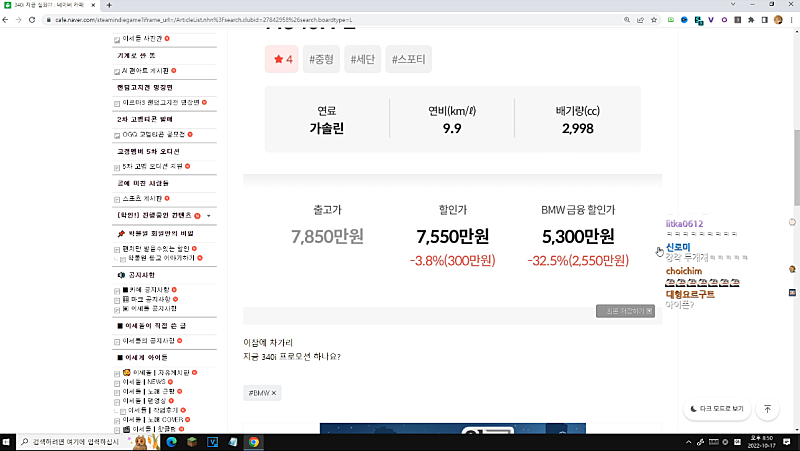This screenshot has height=451, width=800.
Task: Open the 스포츠 게시판 board
Action: coord(142,198)
